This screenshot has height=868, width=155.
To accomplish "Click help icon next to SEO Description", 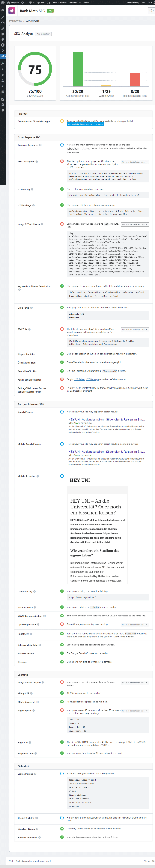I will coord(37,162).
